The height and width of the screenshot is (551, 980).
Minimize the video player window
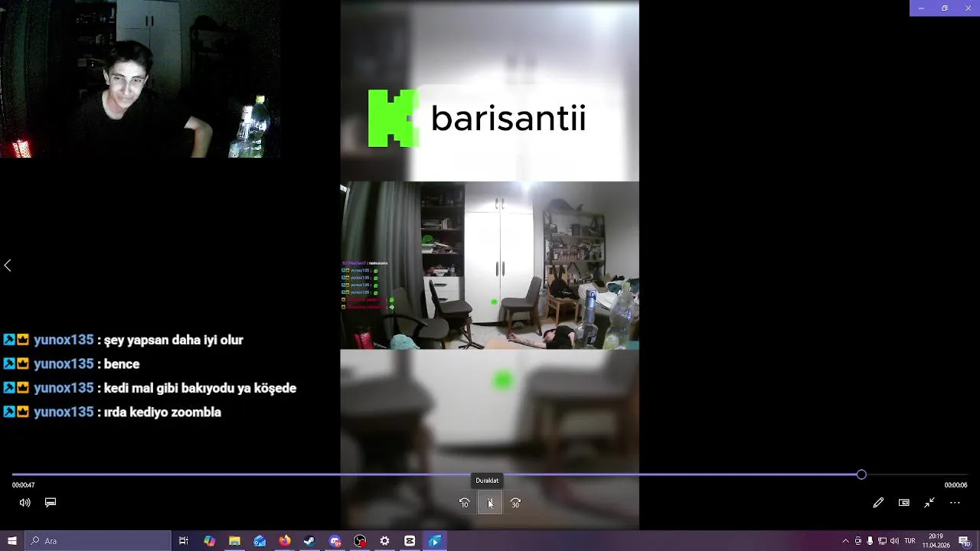pyautogui.click(x=921, y=8)
